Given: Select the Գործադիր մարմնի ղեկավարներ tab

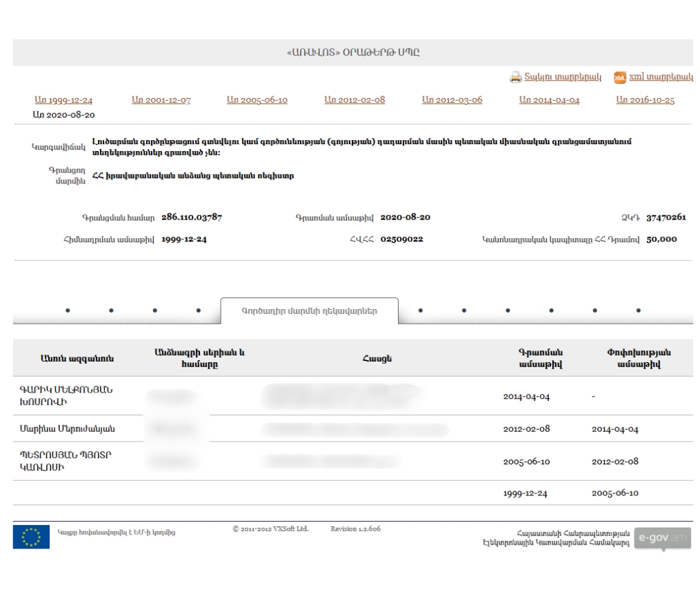Looking at the screenshot, I should 309,310.
